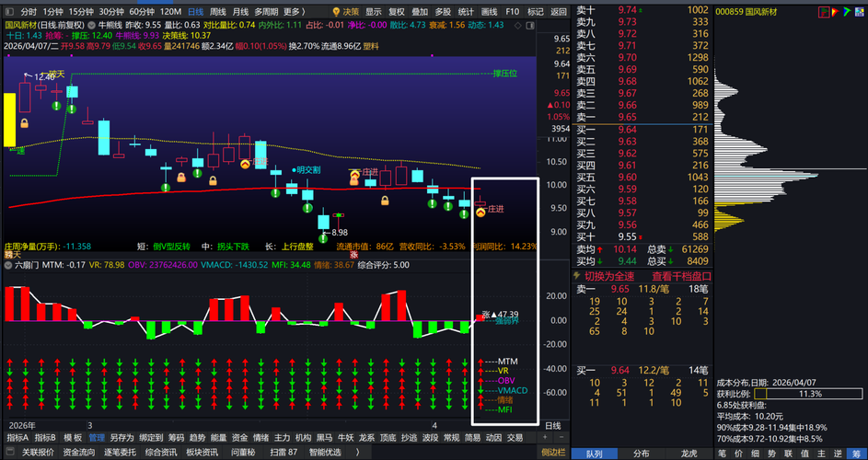
Task: Click the round dropdown icon beside 国风新材(日线.前复权)
Action: tap(91, 25)
